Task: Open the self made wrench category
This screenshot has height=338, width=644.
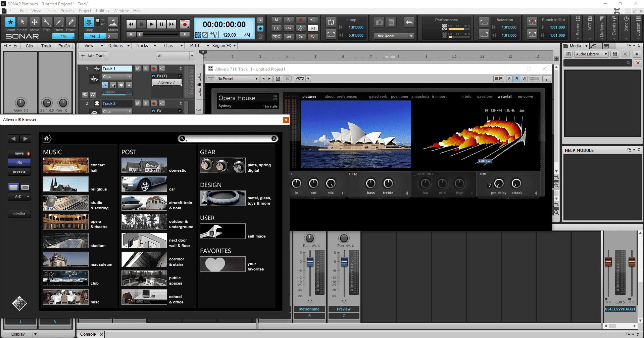Action: coord(223,231)
